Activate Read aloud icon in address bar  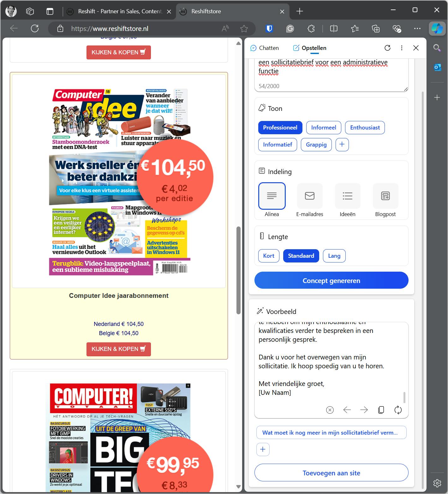coord(225,29)
